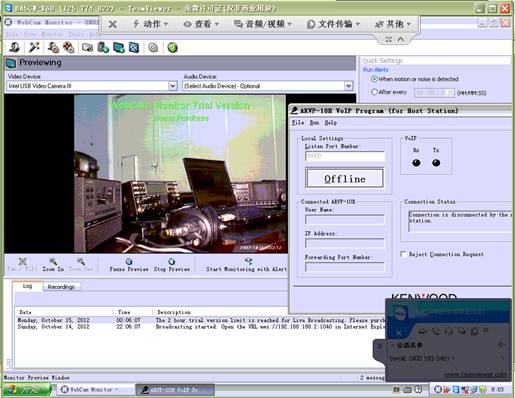
Task: Click the grey round disc toolbar icon
Action: 153,48
